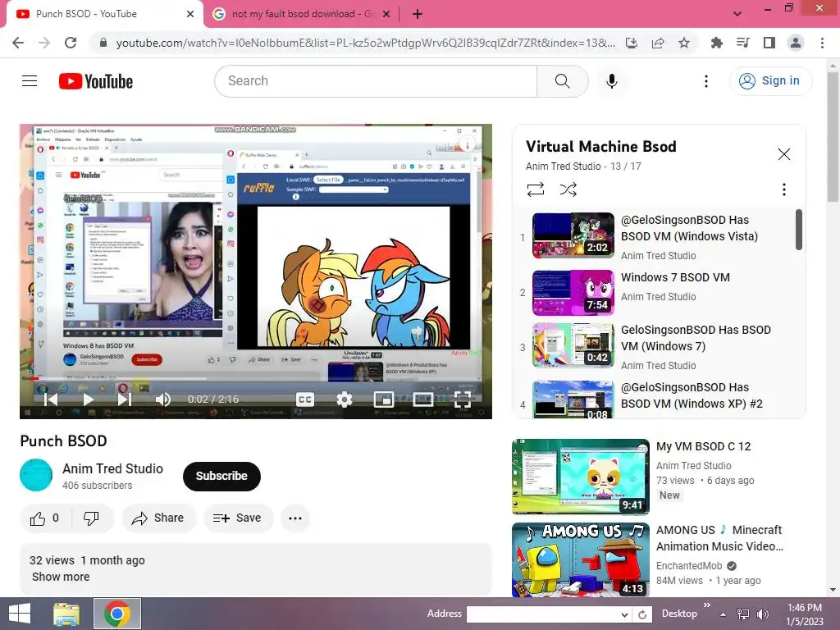
Task: Open more actions ellipsis below video
Action: (295, 518)
